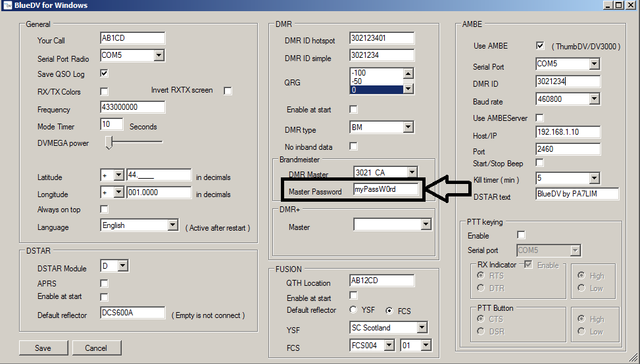Screen dimensions: 640x364
Task: Toggle the Invert RXTX screen checkbox
Action: click(228, 91)
